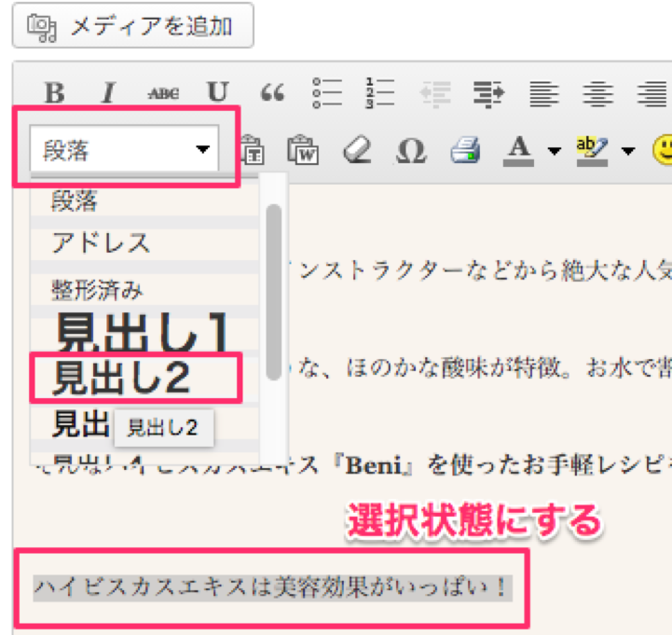
Task: Align text to the left
Action: coord(543,92)
